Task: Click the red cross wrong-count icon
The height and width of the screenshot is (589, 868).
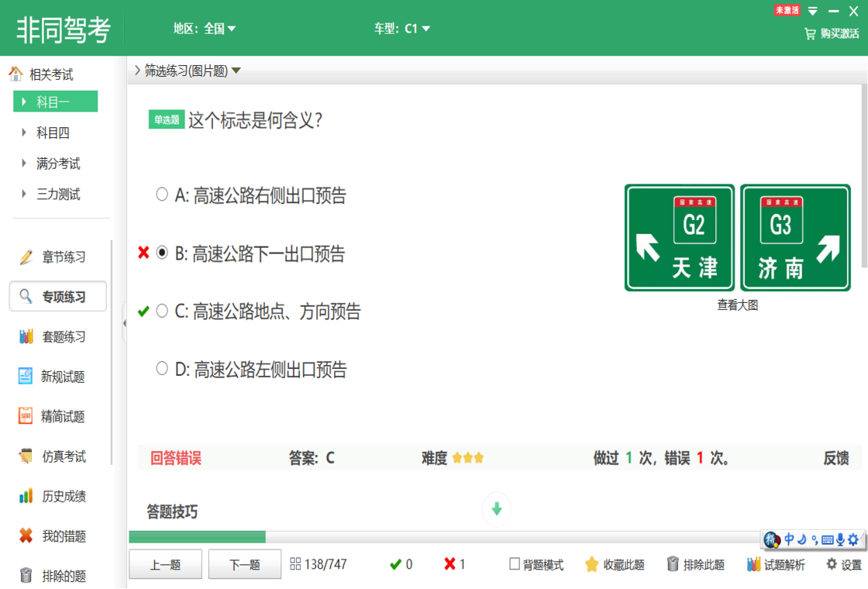Action: coord(449,564)
